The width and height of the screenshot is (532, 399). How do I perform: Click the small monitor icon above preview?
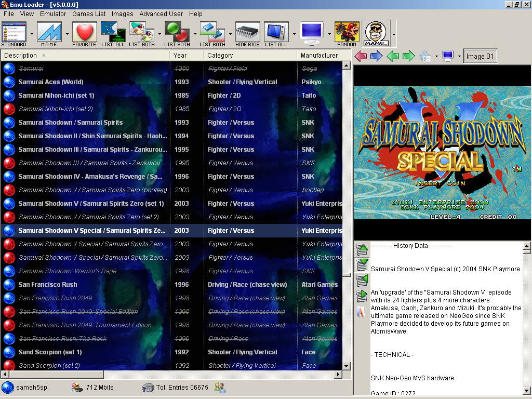click(x=448, y=56)
